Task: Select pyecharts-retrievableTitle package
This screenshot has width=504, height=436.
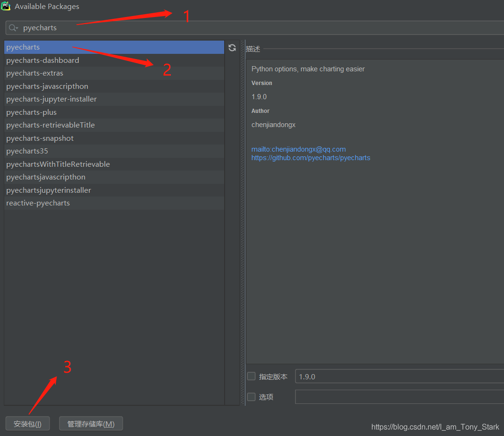Action: (x=114, y=125)
